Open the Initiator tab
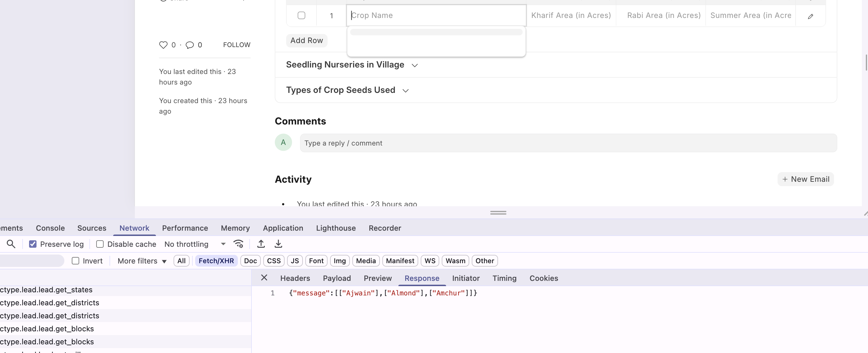Image resolution: width=868 pixels, height=353 pixels. click(466, 278)
